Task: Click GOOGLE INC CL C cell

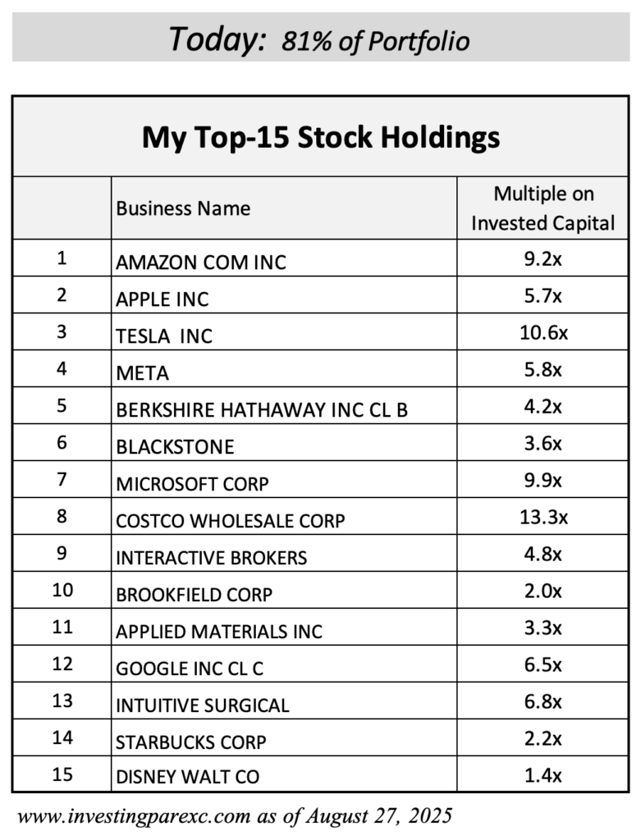Action: [284, 664]
